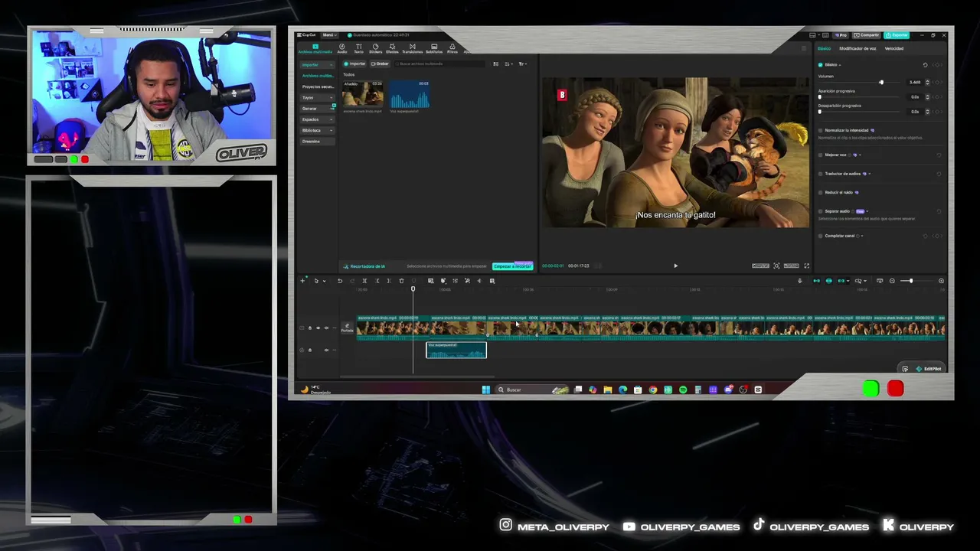Open the Texto tab
Viewport: 980px width, 551px height.
(358, 48)
